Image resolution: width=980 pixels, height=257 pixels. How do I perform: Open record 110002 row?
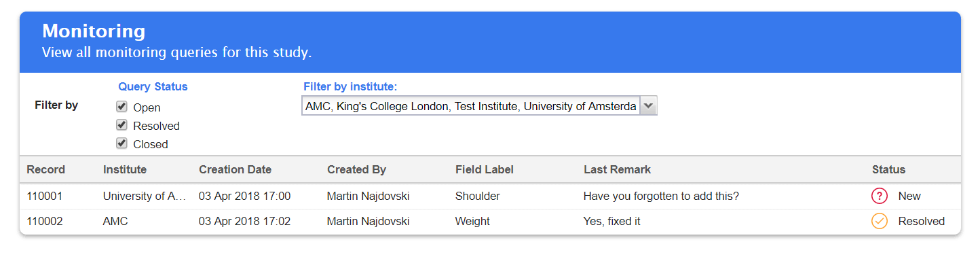(x=490, y=222)
